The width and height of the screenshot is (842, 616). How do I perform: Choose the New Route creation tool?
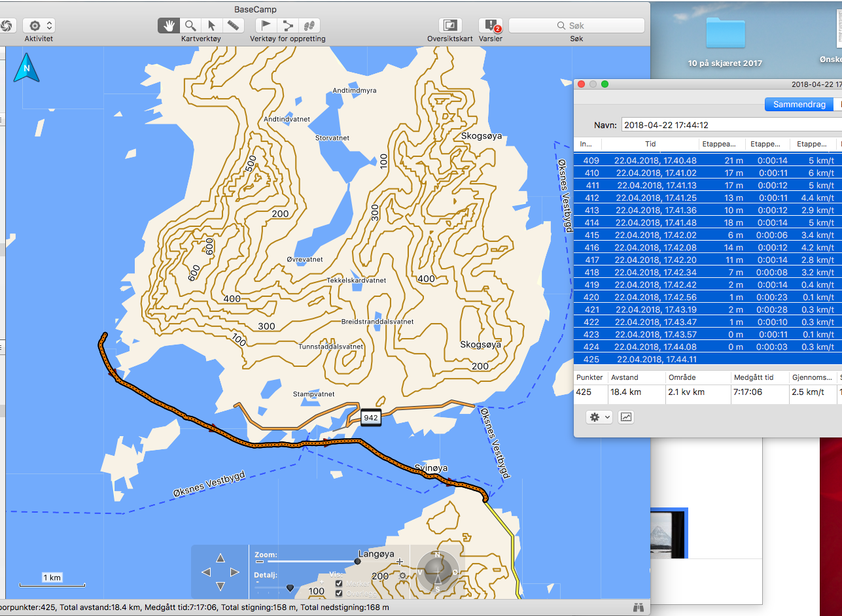[x=287, y=26]
